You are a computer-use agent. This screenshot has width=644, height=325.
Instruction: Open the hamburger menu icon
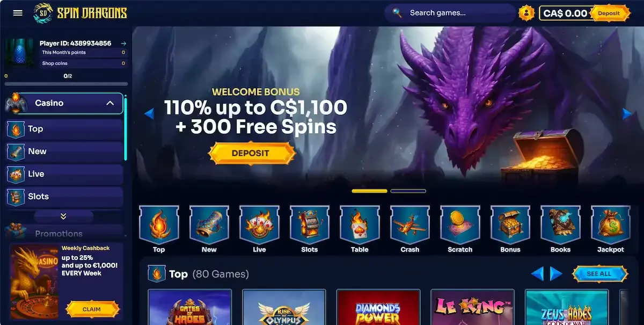(18, 13)
